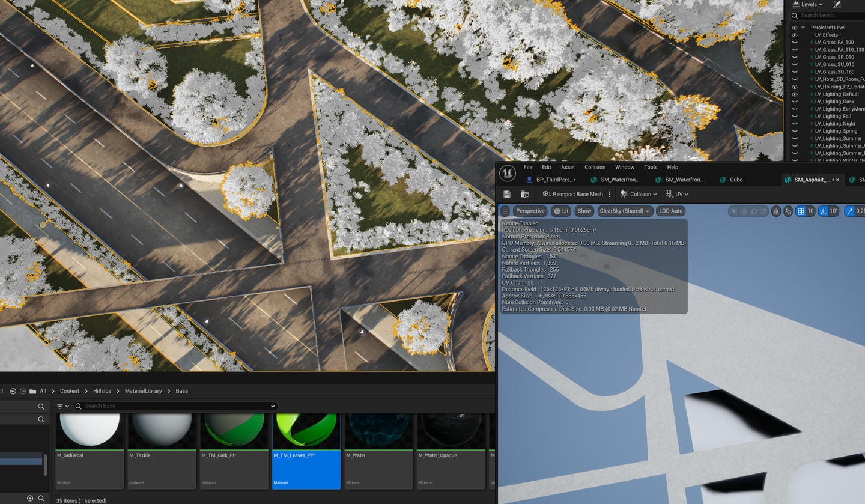The height and width of the screenshot is (504, 865).
Task: Click the folder icon in breadcrumb path
Action: coord(33,391)
